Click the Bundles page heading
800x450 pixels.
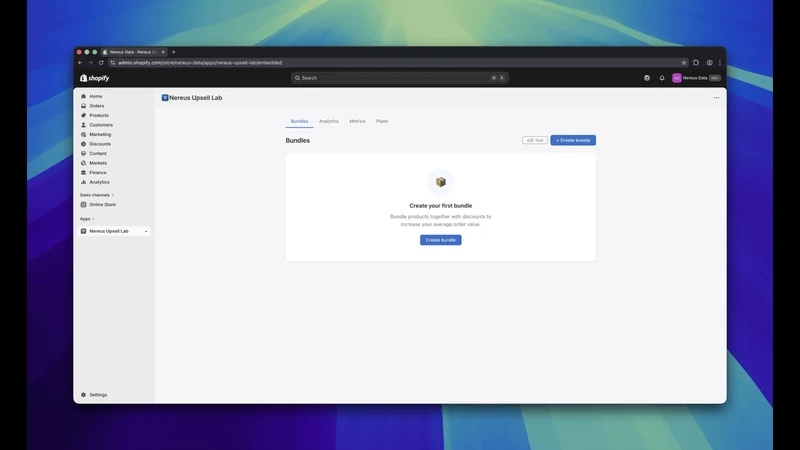[297, 140]
